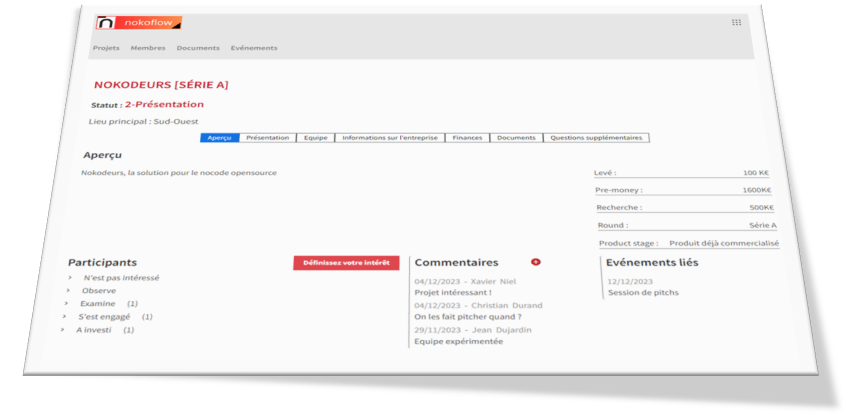Open the Evénements menu
Image resolution: width=852 pixels, height=417 pixels.
click(x=254, y=48)
